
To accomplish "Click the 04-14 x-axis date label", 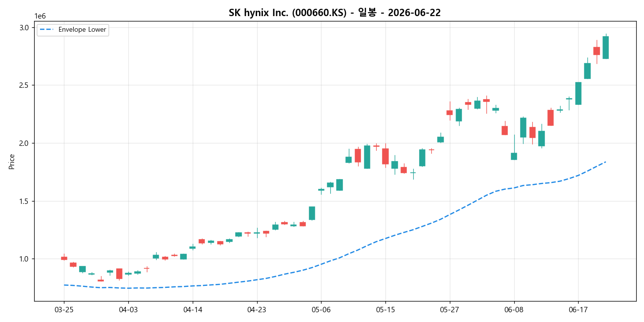I will [193, 309].
